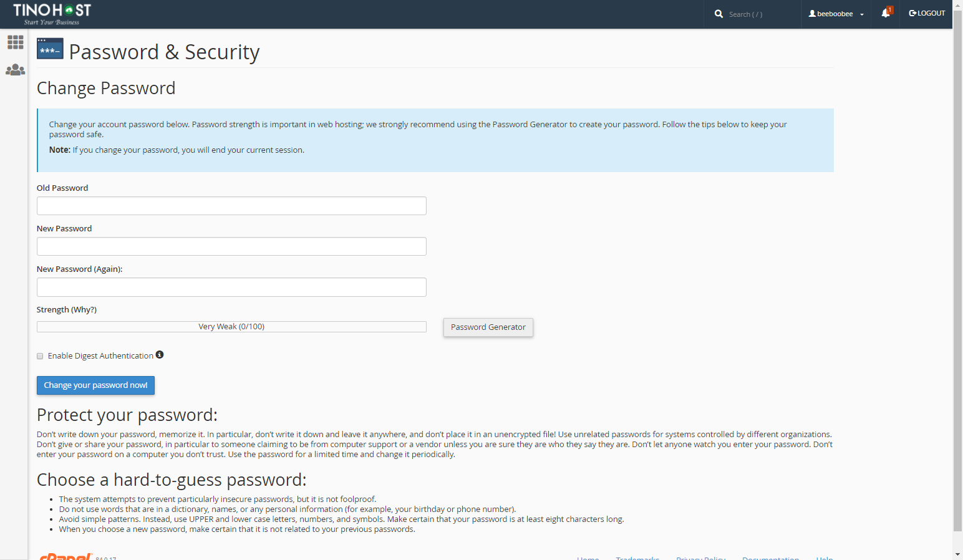Click the Password & Security page icon
The height and width of the screenshot is (560, 963).
(50, 49)
